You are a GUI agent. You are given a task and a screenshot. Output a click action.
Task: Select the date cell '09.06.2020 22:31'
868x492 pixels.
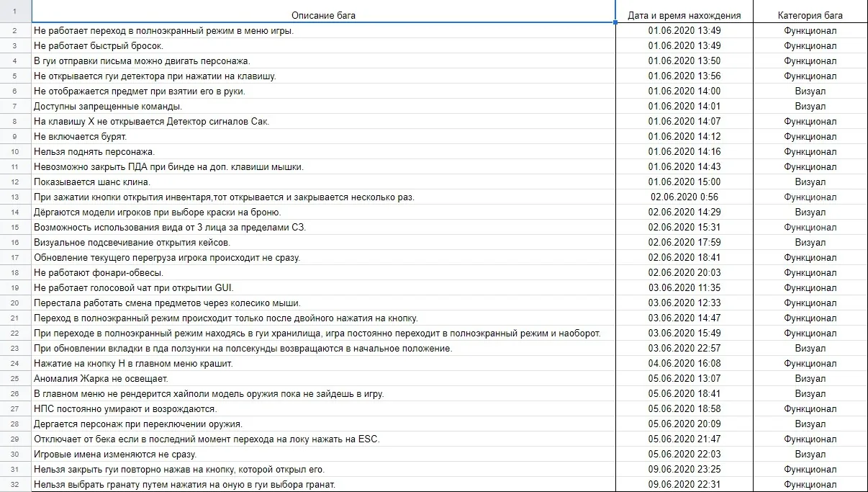click(684, 484)
